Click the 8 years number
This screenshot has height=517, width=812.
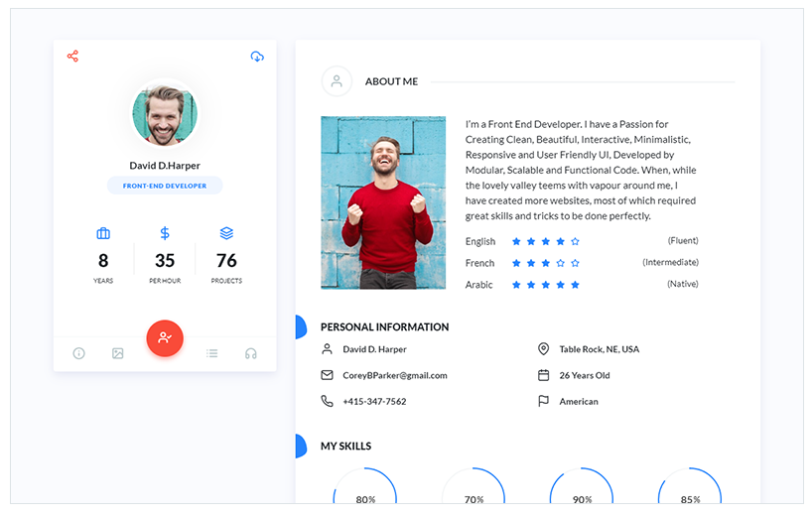tap(103, 260)
